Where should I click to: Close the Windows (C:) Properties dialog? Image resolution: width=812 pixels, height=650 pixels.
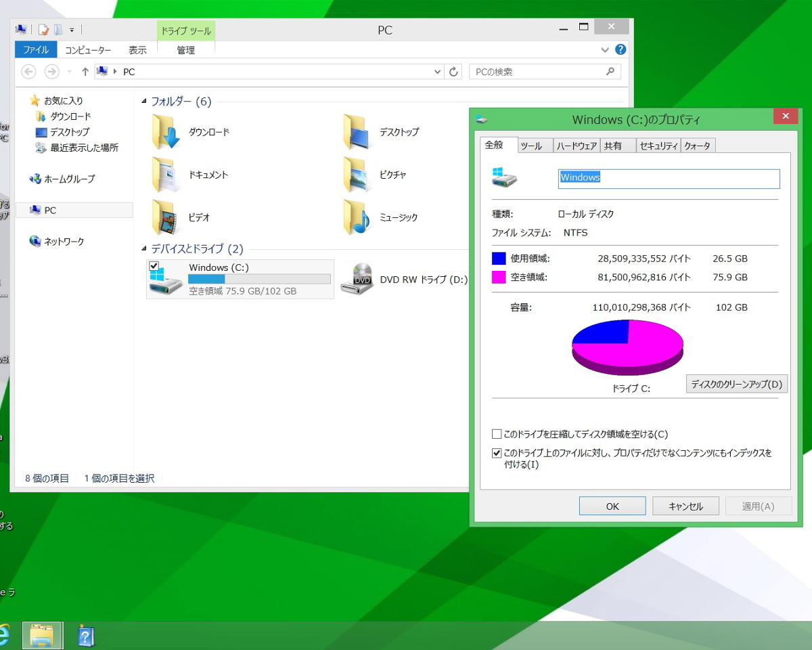785,116
